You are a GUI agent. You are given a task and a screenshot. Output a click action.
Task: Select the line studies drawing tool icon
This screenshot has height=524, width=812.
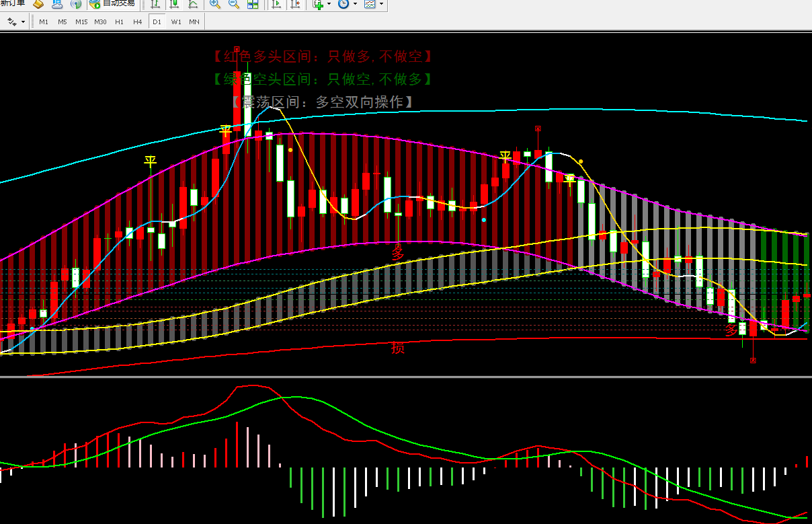[12, 22]
